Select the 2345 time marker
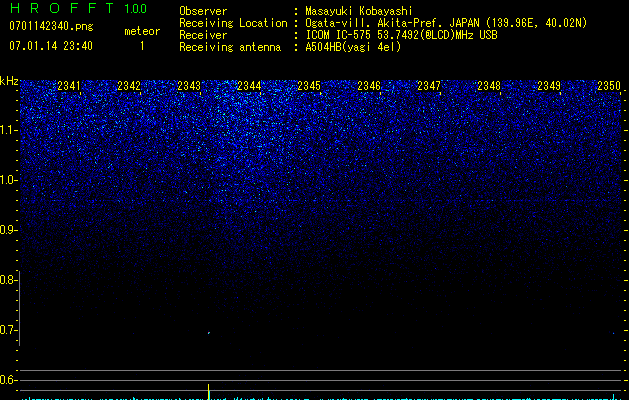 pos(309,86)
